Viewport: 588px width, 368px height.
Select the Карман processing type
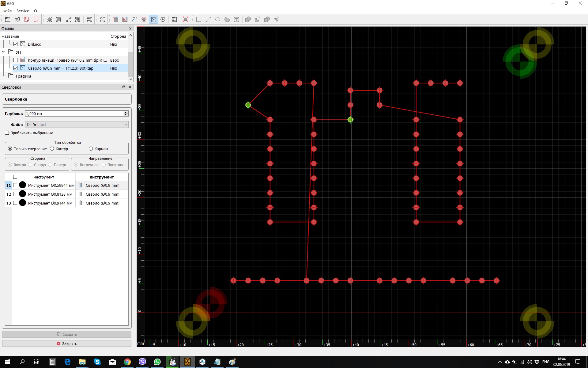click(91, 149)
